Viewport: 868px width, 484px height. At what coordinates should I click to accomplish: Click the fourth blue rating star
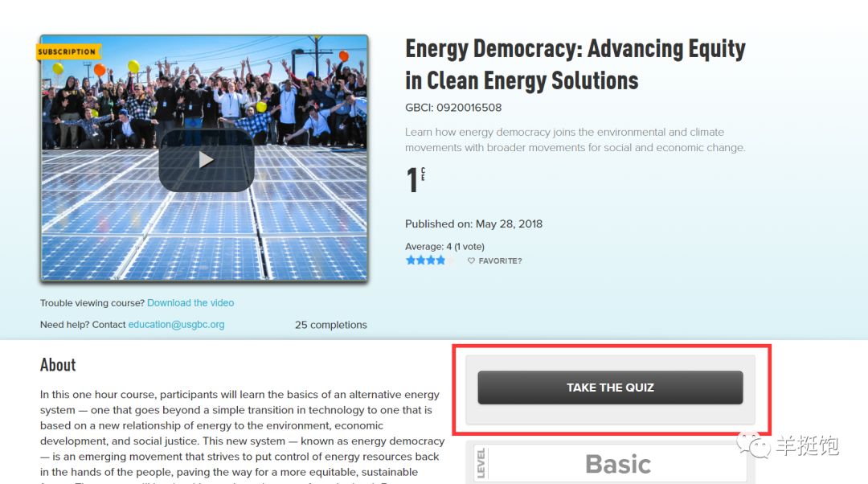click(441, 260)
